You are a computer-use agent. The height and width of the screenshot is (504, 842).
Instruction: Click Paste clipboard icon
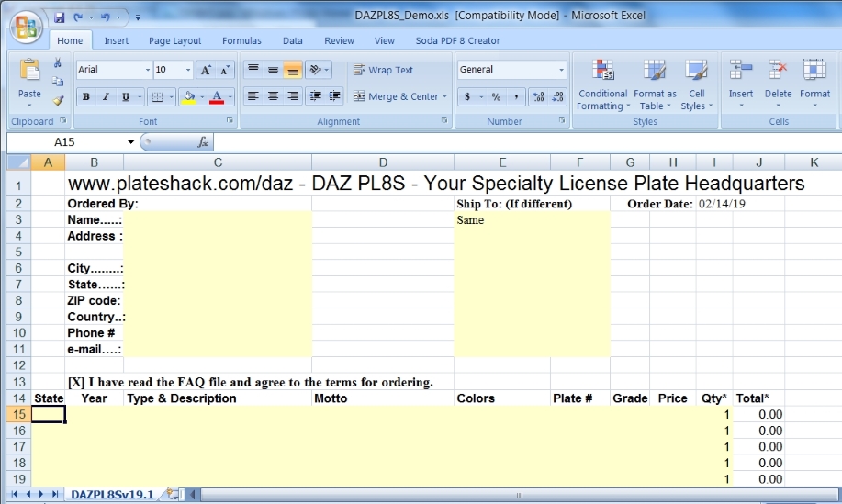click(x=29, y=71)
